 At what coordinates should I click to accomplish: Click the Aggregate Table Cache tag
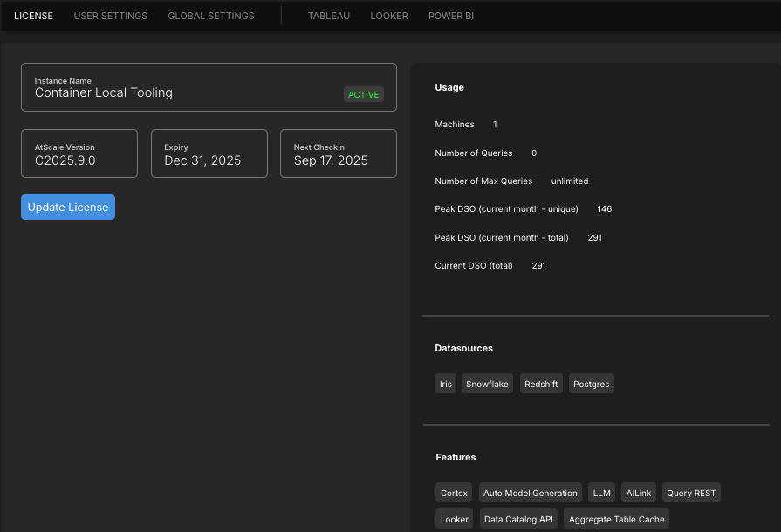[x=616, y=520]
